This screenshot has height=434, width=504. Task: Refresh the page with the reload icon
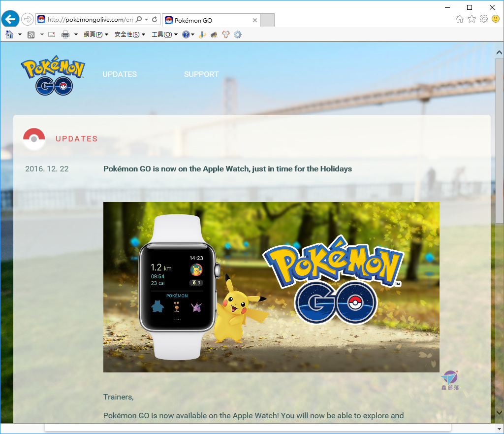coord(155,19)
